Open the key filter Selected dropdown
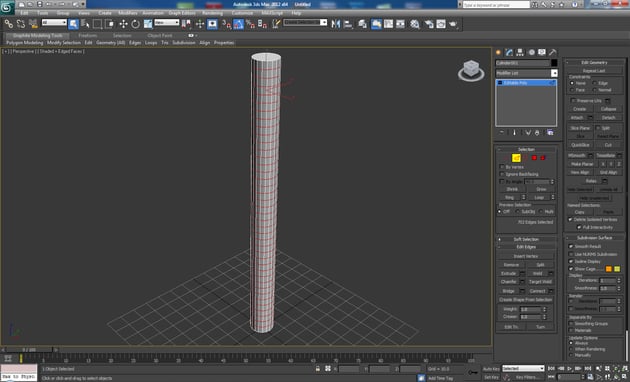This screenshot has width=630, height=382. point(523,368)
